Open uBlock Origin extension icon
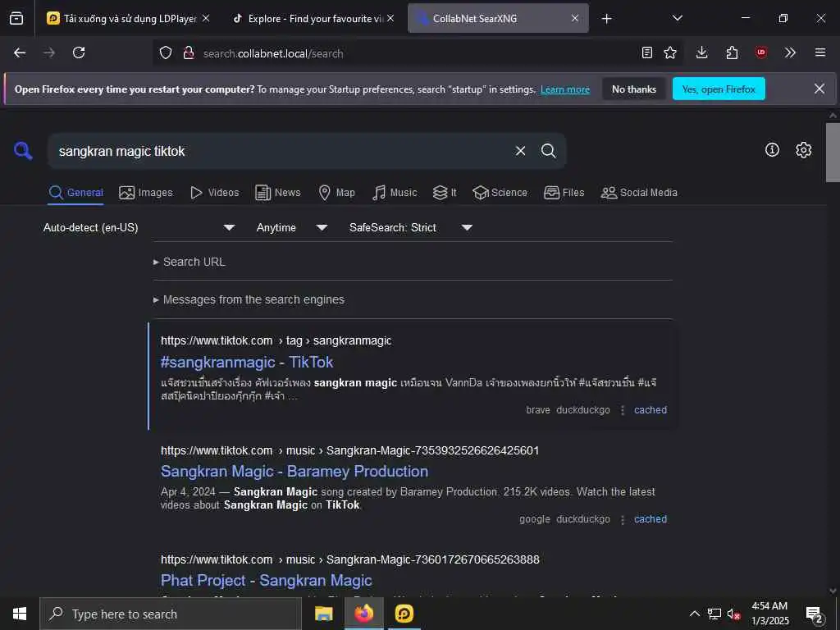Image resolution: width=840 pixels, height=630 pixels. 761,52
